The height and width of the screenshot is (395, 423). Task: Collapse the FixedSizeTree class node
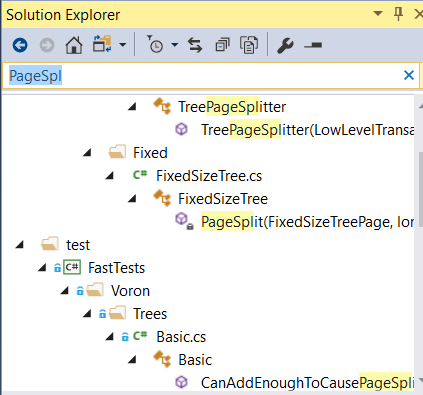(x=132, y=199)
